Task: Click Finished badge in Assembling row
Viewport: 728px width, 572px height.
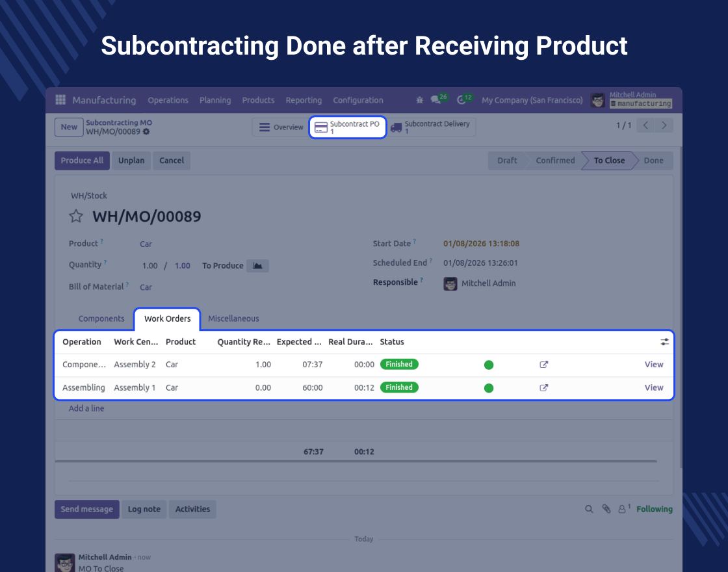Action: click(399, 387)
